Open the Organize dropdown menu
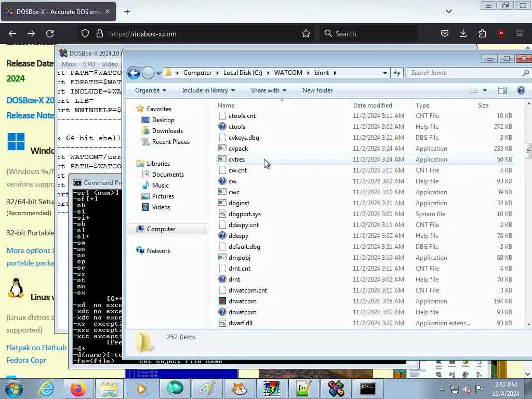This screenshot has width=532, height=399. click(x=151, y=90)
